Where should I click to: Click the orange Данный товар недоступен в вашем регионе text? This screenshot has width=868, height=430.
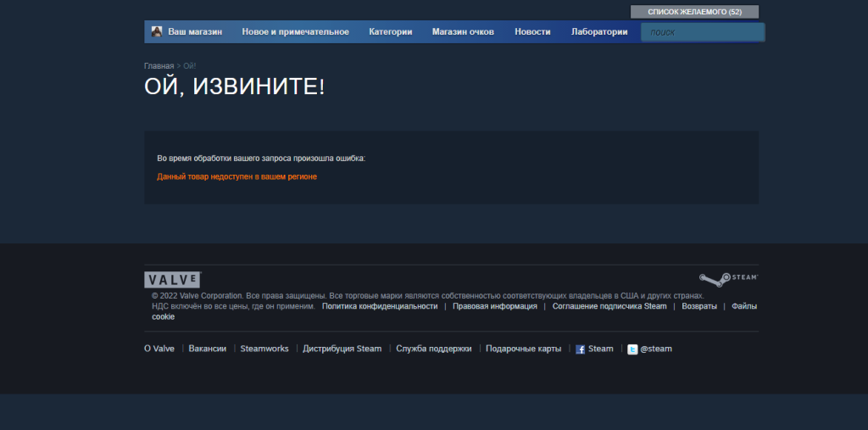click(x=237, y=176)
